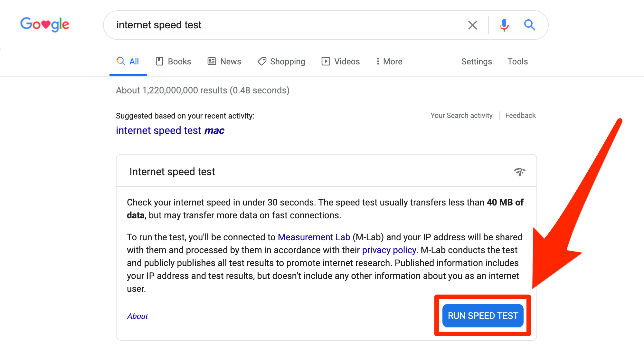Select the Shopping tag icon
Screen dimensions: 644x362
click(262, 61)
